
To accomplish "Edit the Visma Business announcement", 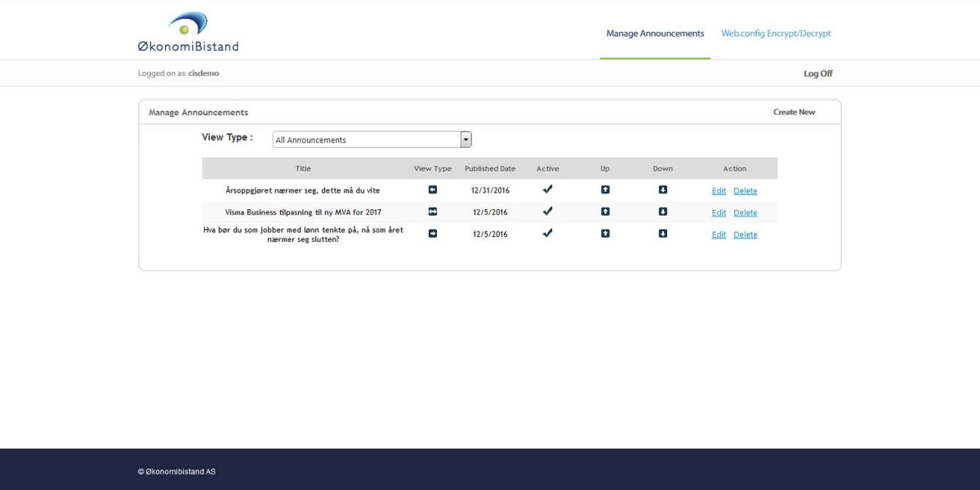I will (719, 212).
